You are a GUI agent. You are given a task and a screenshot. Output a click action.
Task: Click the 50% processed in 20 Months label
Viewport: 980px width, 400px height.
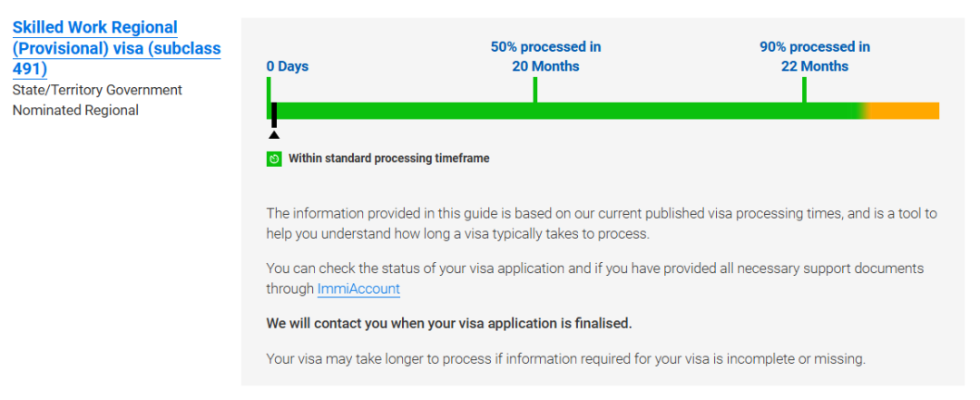tap(545, 56)
